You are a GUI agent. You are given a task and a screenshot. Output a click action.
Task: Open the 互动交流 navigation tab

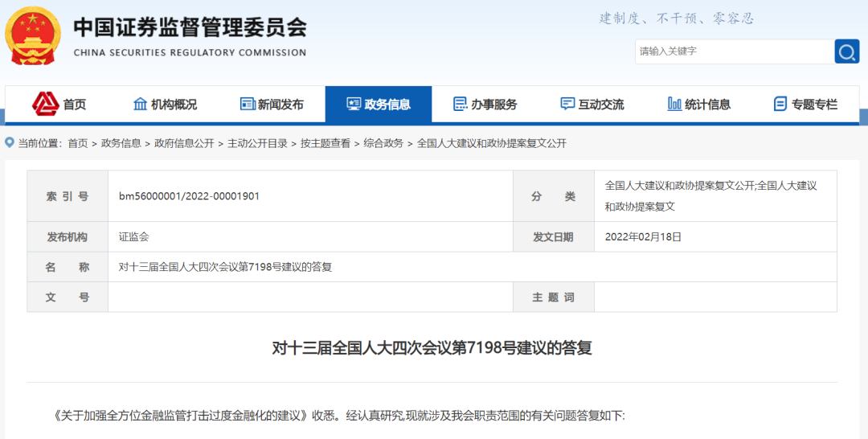click(592, 104)
